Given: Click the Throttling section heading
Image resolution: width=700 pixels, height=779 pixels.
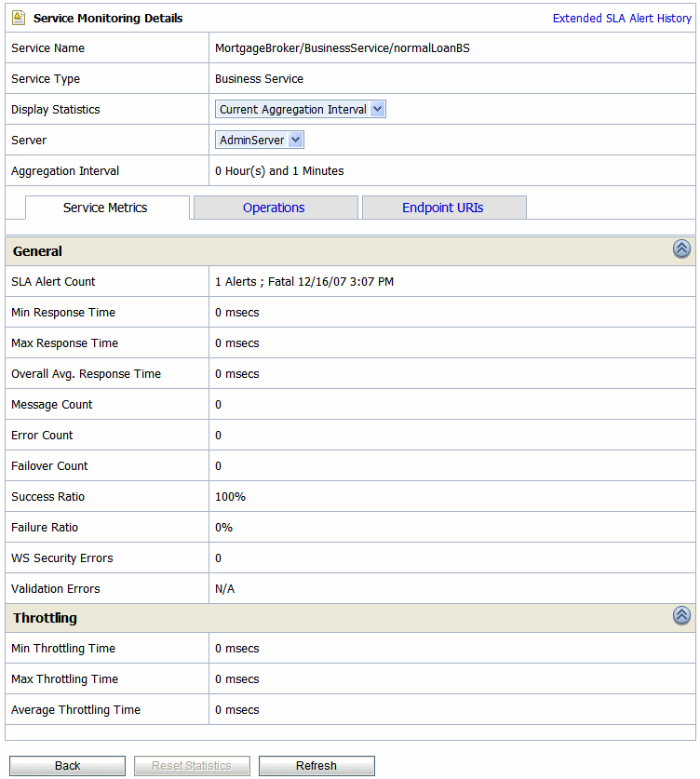Looking at the screenshot, I should click(x=45, y=618).
